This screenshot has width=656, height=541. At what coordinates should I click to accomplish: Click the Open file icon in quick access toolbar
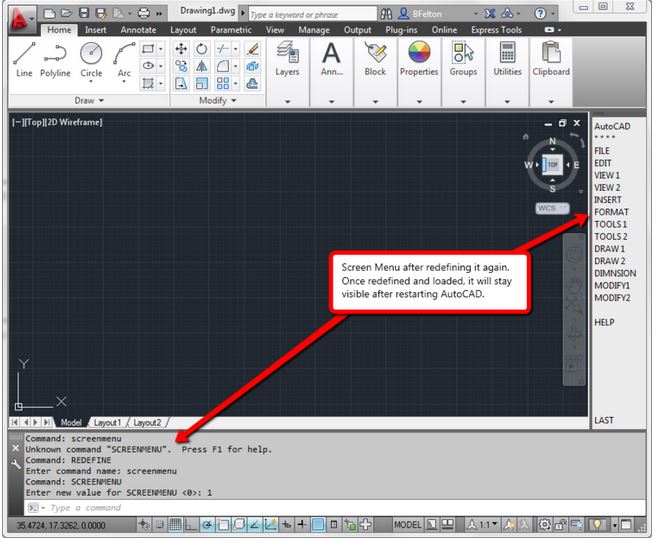[x=66, y=13]
